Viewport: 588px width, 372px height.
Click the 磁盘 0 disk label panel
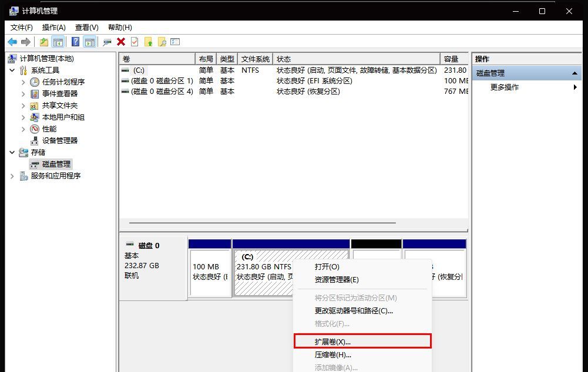(x=153, y=268)
